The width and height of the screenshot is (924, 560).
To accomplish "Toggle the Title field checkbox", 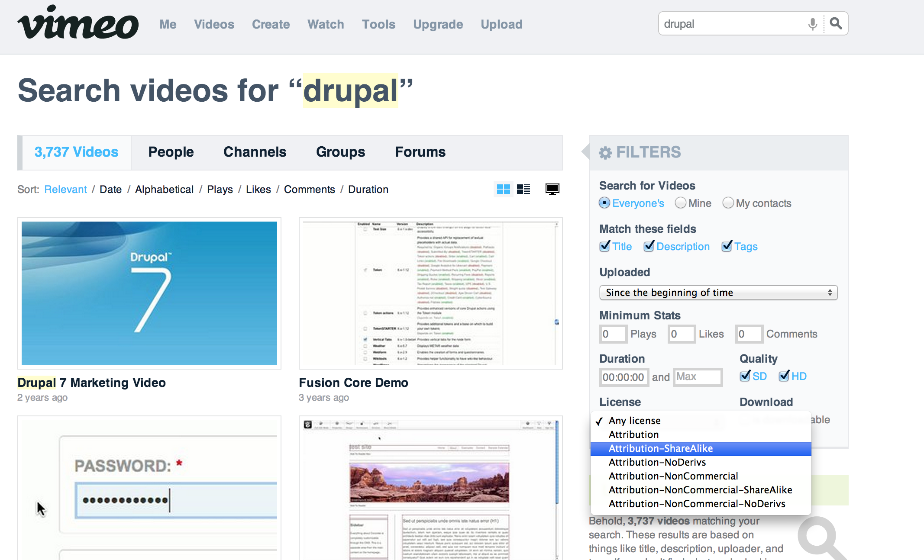I will pos(605,246).
